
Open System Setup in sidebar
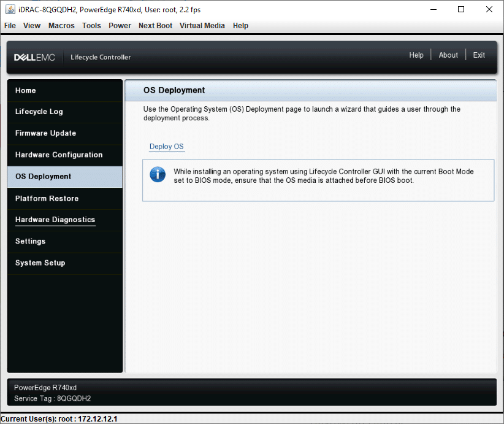(x=65, y=263)
